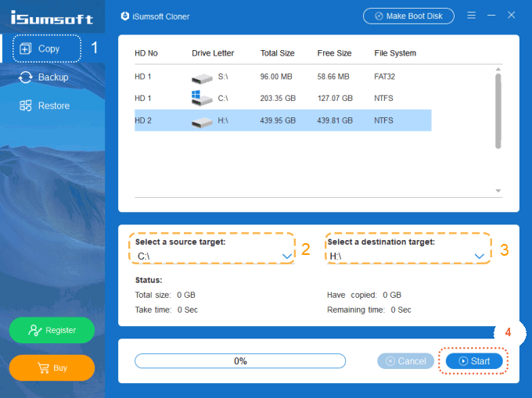This screenshot has width=532, height=398.
Task: Click the Take time status value
Action: coord(188,310)
